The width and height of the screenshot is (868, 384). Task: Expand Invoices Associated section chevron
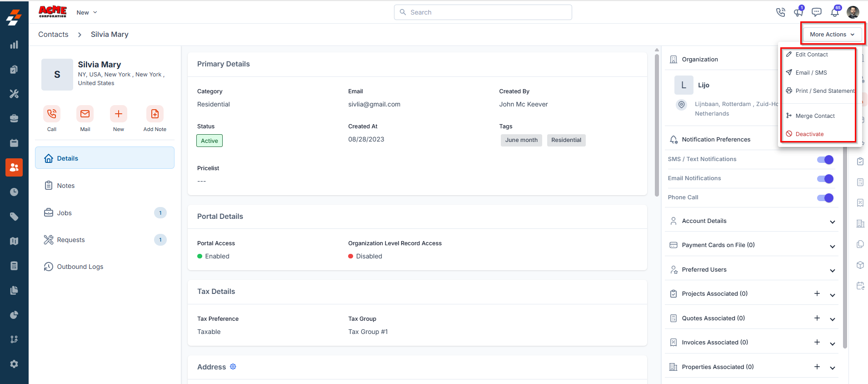pos(833,344)
